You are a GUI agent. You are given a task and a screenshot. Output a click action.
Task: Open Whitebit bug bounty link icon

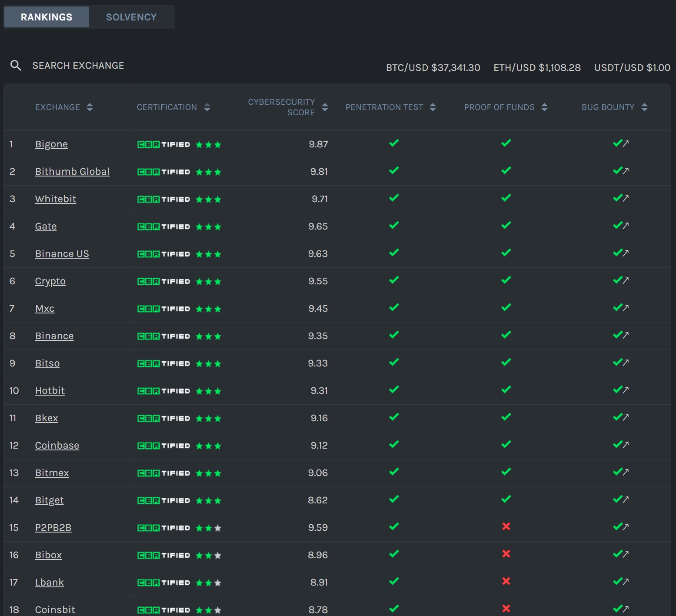pyautogui.click(x=626, y=198)
